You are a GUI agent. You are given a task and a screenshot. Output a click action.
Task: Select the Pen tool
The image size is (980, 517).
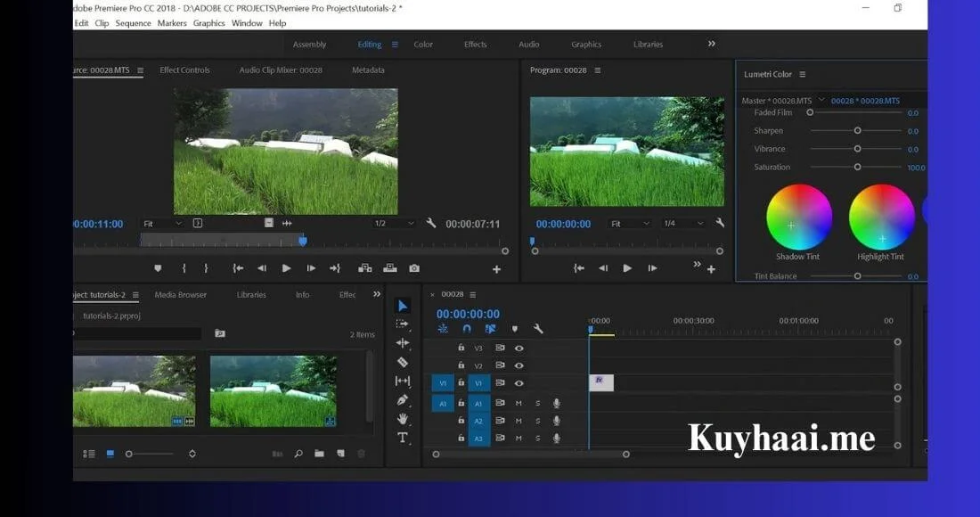click(x=403, y=400)
